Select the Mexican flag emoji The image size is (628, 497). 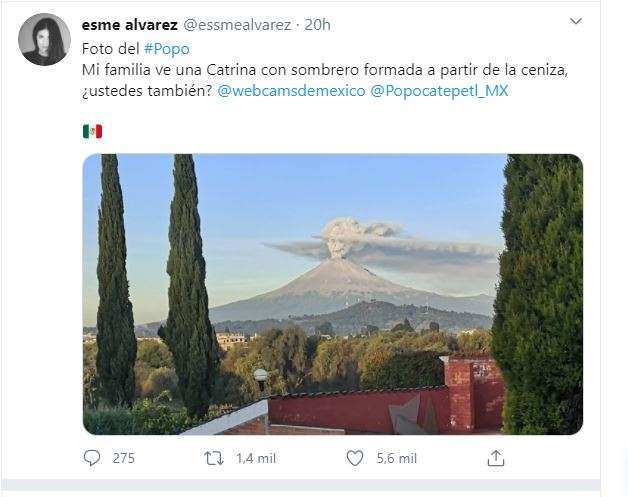coord(93,131)
